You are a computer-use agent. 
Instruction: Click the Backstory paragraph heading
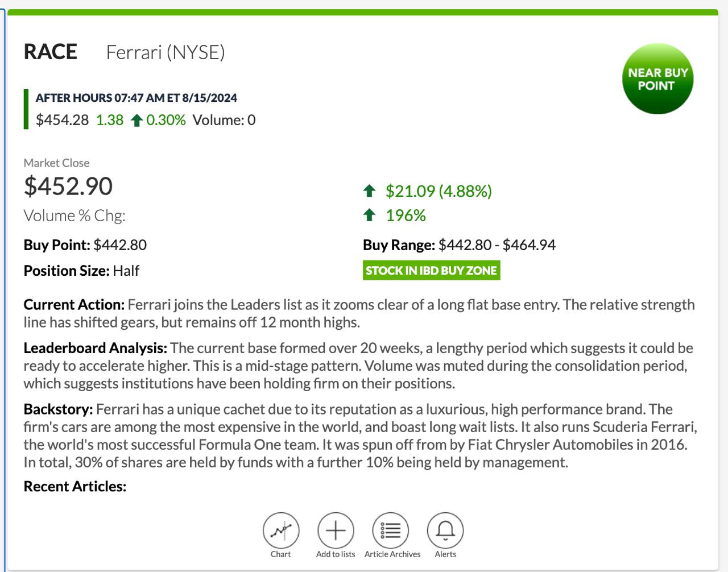58,409
